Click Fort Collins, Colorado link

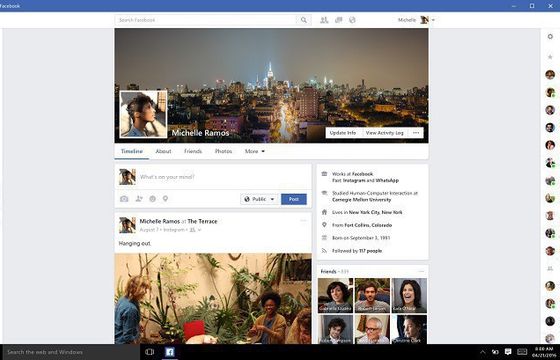point(368,225)
